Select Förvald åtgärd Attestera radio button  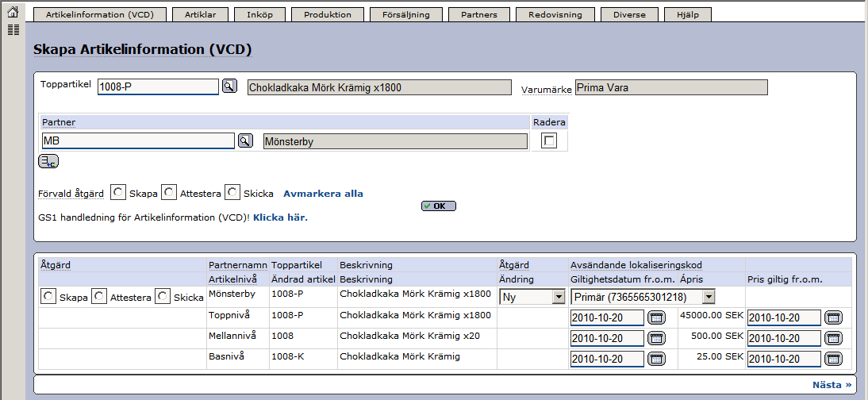[169, 192]
